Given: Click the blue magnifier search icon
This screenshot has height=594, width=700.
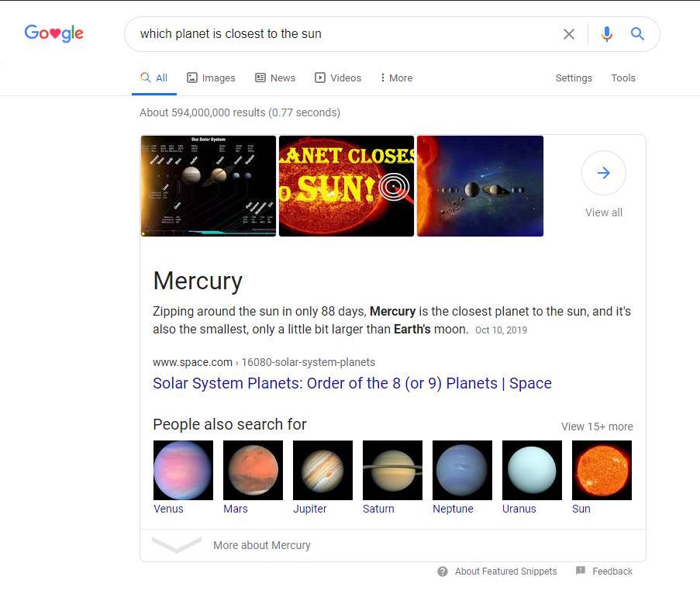Looking at the screenshot, I should click(637, 34).
